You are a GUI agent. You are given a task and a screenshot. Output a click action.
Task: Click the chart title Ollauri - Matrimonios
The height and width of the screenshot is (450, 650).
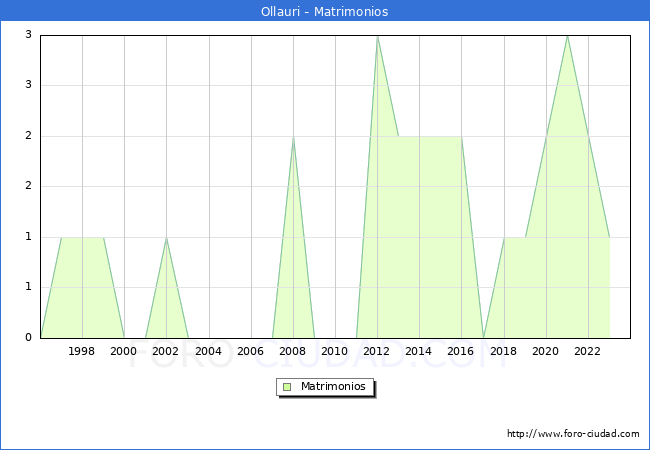[325, 11]
